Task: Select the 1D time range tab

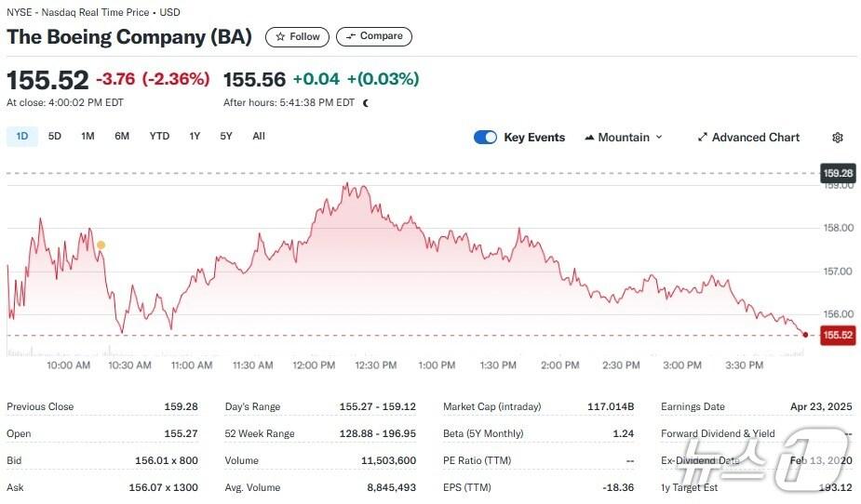Action: coord(22,137)
